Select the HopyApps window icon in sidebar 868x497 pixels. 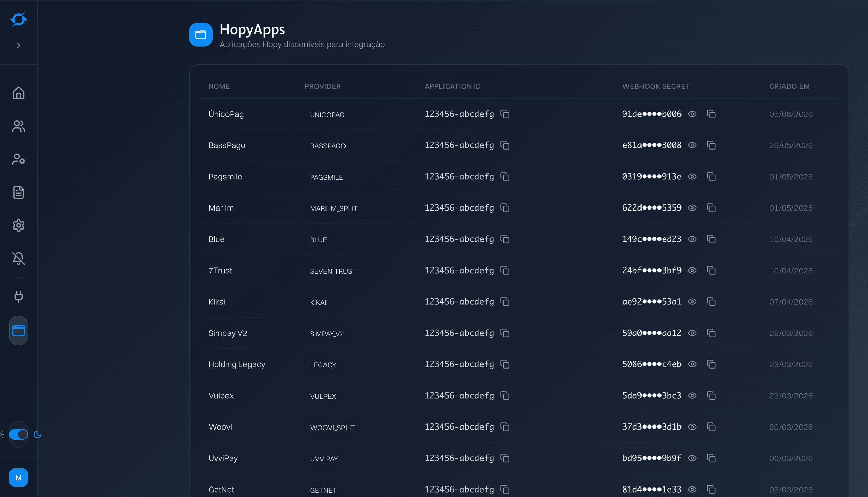(18, 331)
